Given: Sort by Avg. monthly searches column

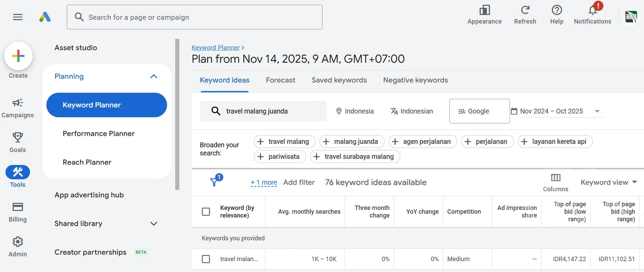Looking at the screenshot, I should click(309, 212).
